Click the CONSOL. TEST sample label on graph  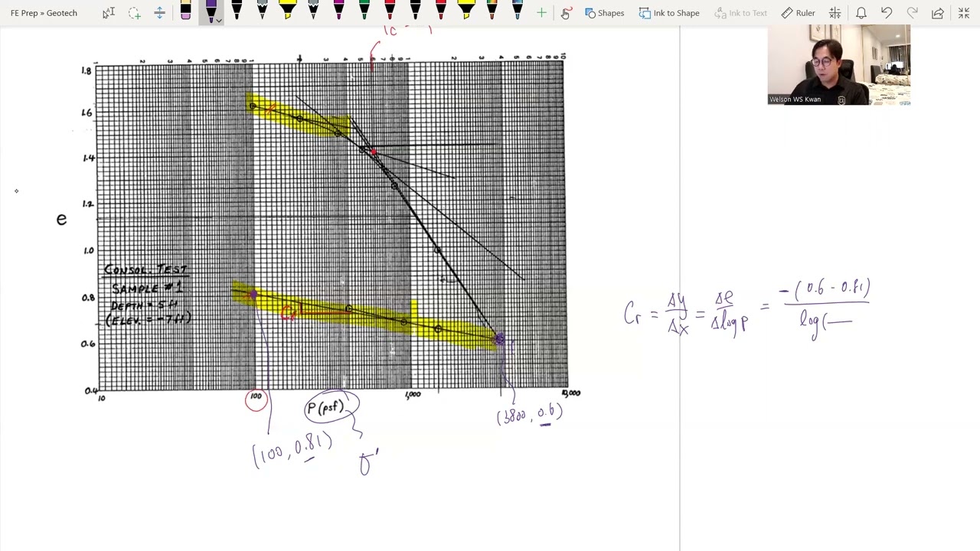147,294
